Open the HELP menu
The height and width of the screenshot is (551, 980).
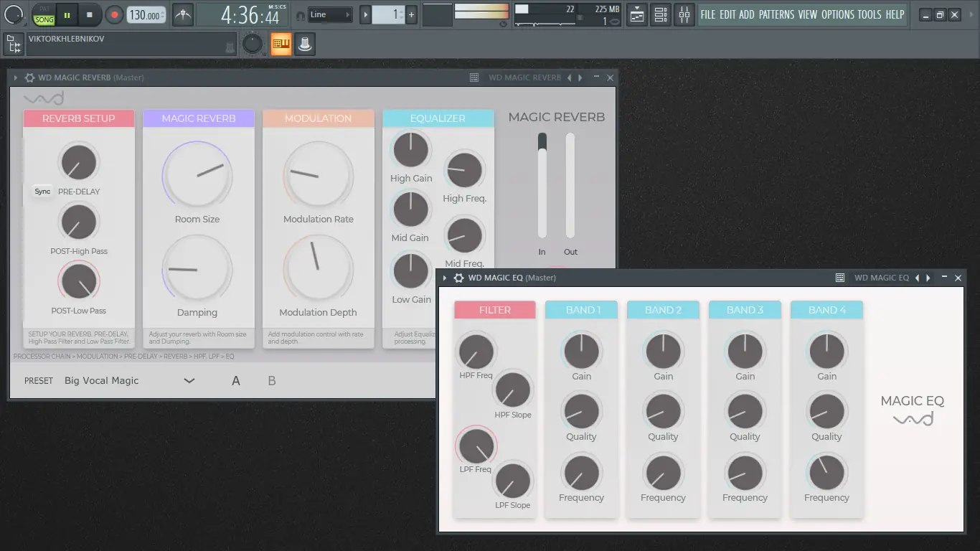tap(895, 14)
